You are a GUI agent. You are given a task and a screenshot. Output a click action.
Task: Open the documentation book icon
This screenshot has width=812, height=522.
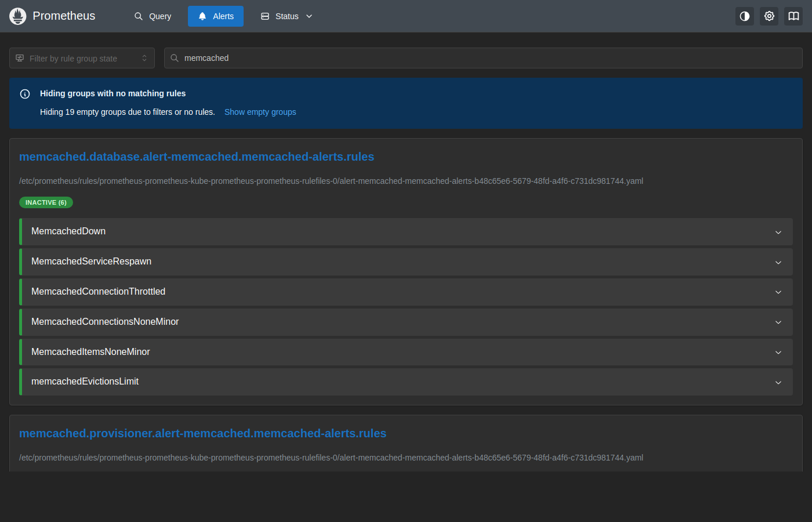click(793, 16)
